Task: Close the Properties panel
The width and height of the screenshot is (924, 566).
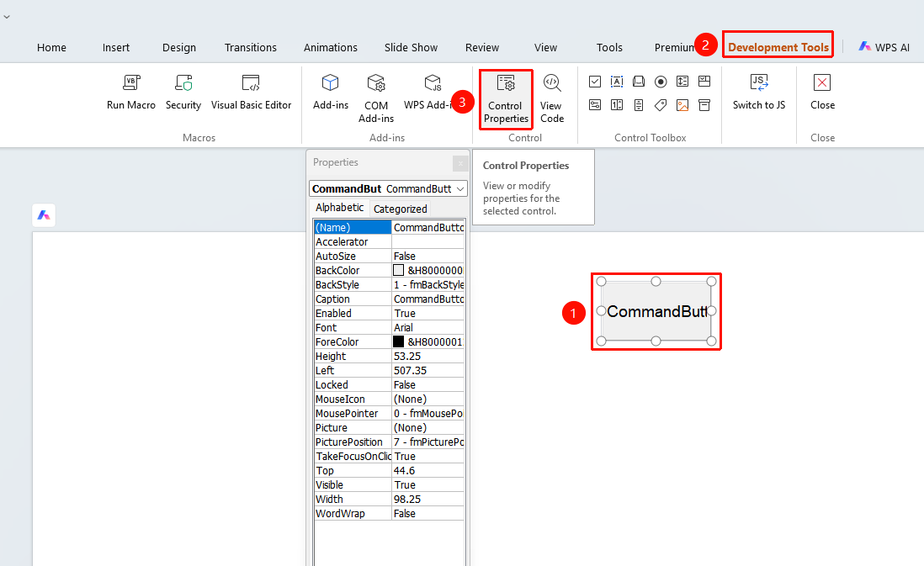Action: pos(461,163)
